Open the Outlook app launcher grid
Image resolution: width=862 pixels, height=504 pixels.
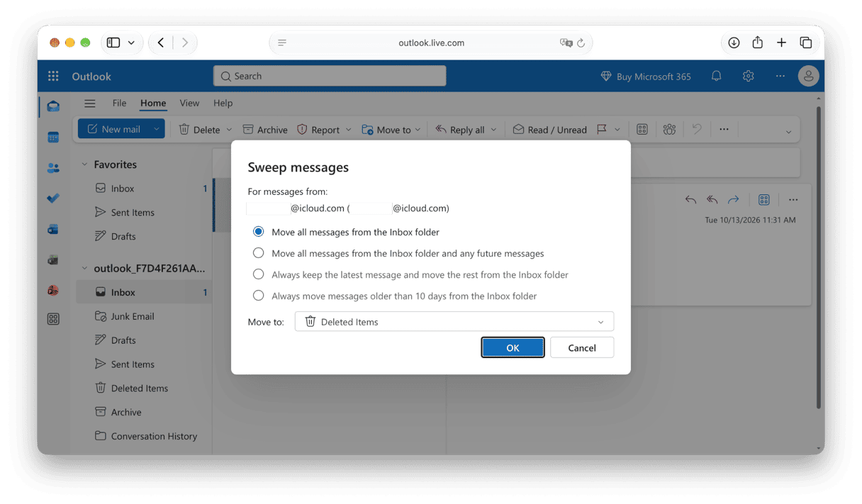[x=53, y=77]
